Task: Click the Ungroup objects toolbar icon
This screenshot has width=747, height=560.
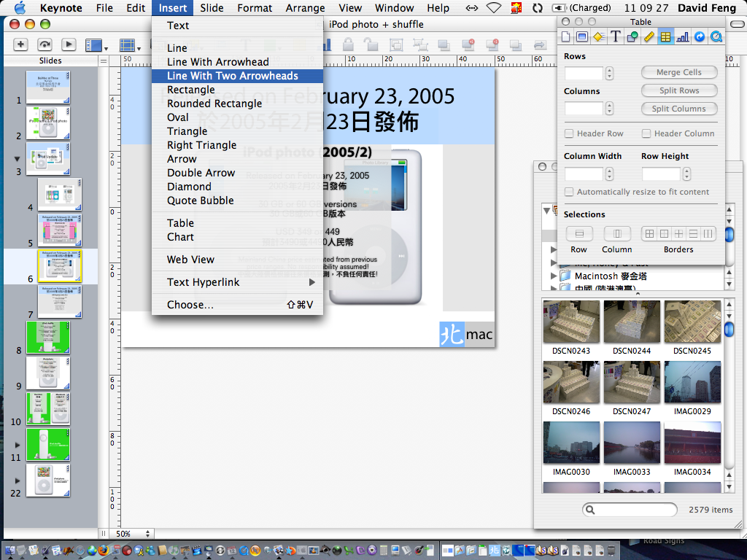Action: 420,44
